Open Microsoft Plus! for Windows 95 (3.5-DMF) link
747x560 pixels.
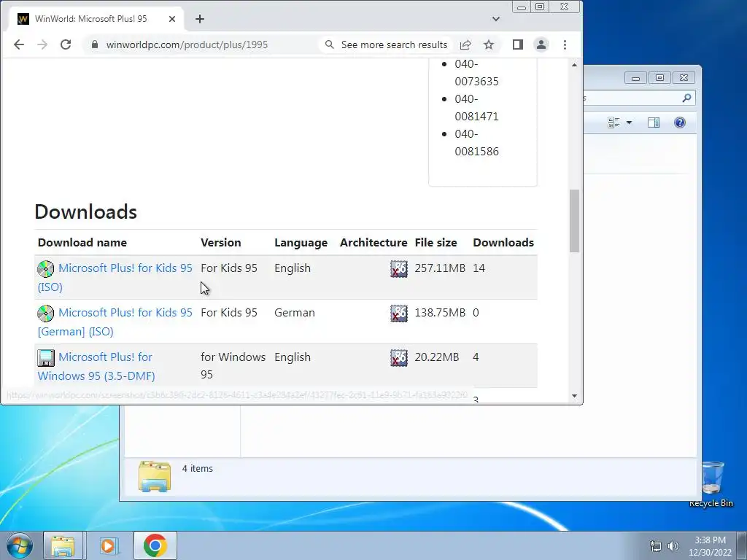96,366
